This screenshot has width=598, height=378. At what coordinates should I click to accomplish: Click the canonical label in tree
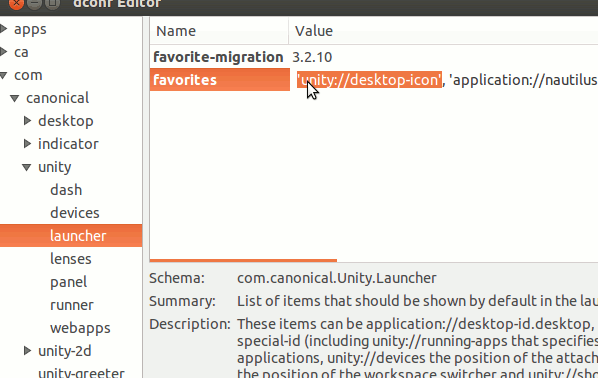point(58,98)
